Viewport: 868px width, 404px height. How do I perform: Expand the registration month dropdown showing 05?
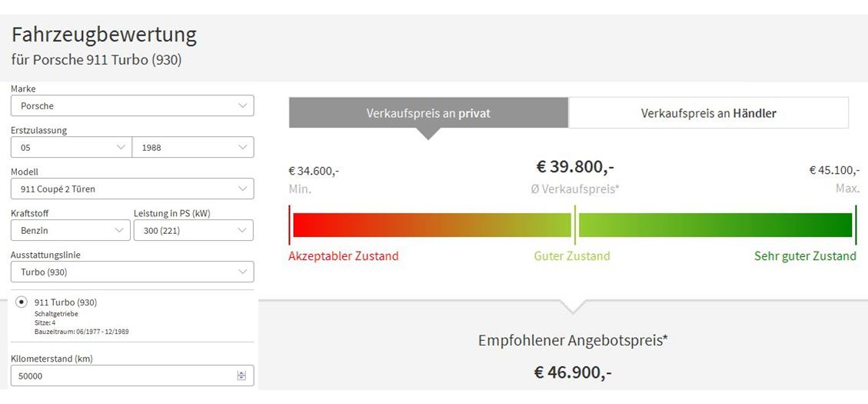coord(72,148)
